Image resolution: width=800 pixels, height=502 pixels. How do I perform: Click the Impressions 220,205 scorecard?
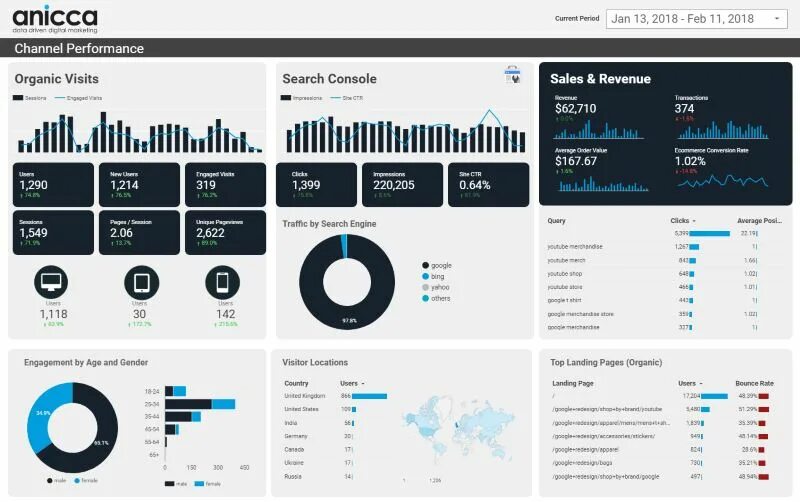[x=403, y=185]
